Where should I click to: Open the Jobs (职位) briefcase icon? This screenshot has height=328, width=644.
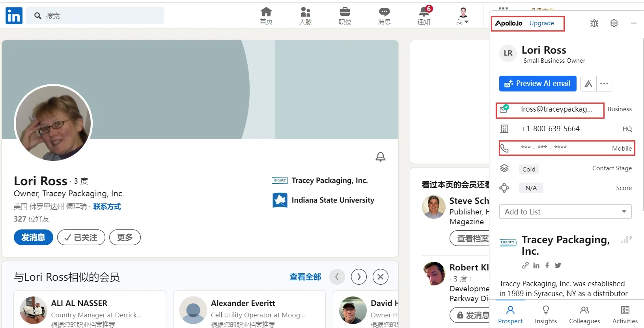(345, 16)
